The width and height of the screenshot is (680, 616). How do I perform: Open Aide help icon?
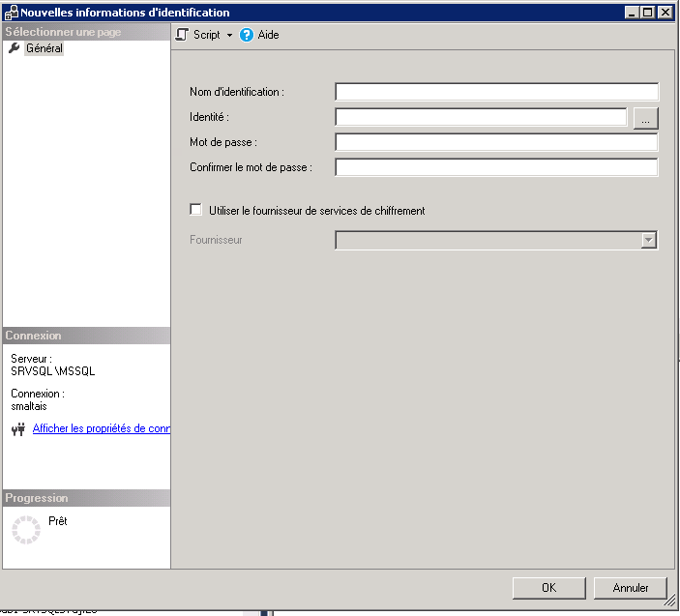click(x=247, y=35)
